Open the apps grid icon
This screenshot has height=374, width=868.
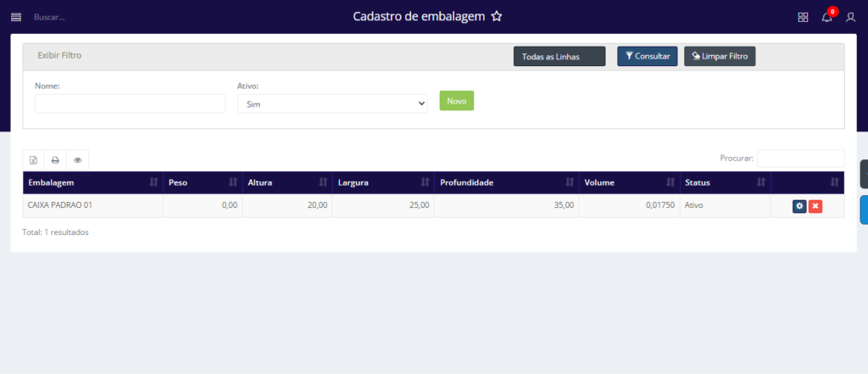[x=803, y=17]
